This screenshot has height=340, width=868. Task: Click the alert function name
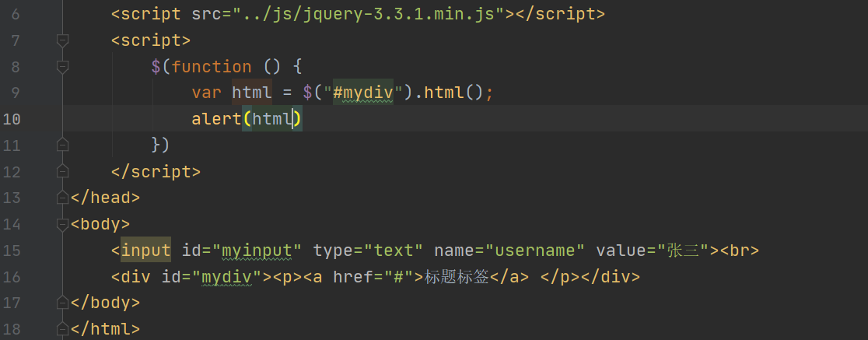point(216,119)
